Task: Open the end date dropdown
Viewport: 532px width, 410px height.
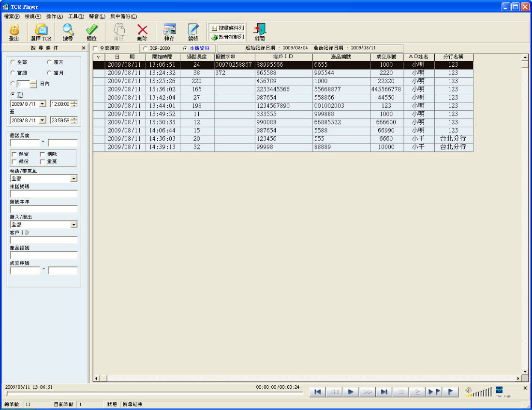Action: (x=43, y=120)
